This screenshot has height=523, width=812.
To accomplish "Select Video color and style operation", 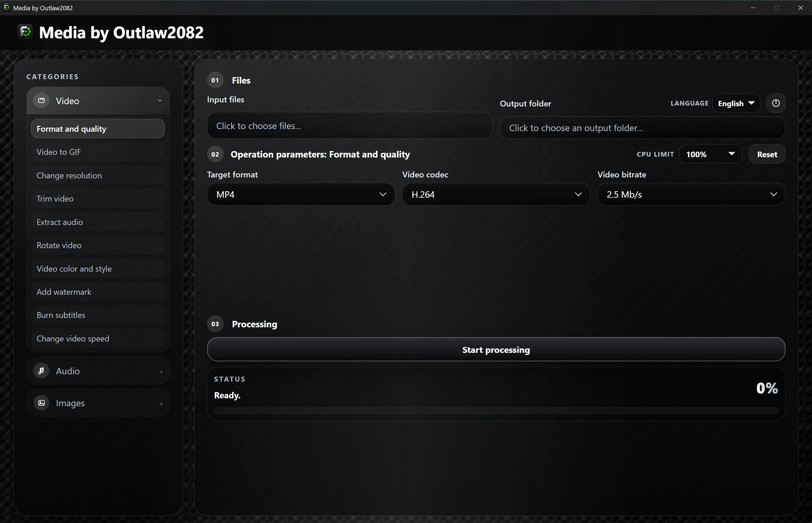I will coord(98,268).
